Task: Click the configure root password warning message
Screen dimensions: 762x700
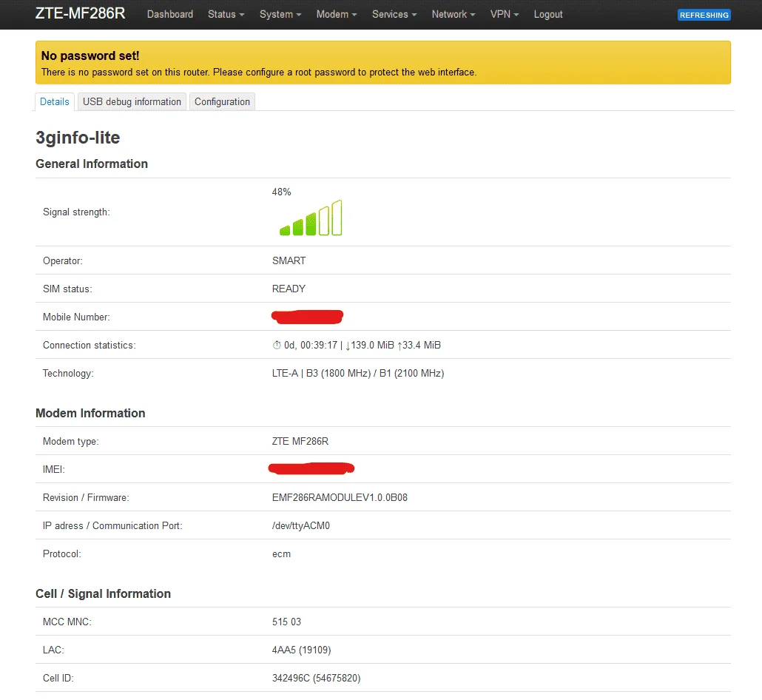Action: 259,73
